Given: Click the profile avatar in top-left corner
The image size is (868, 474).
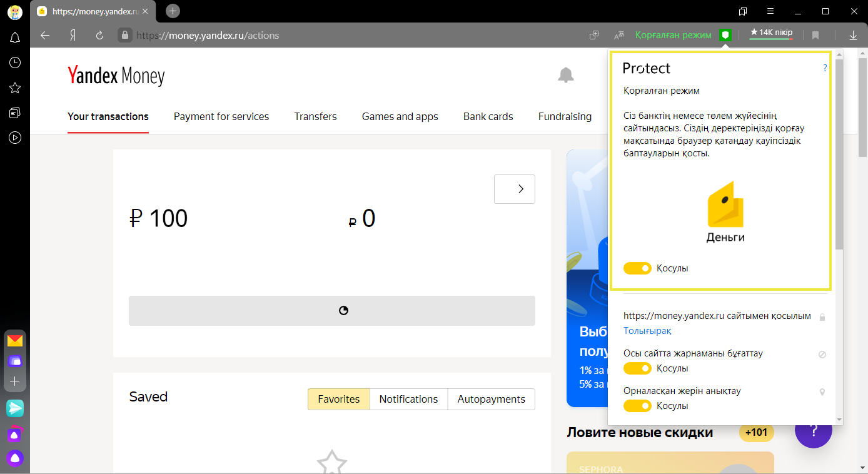Looking at the screenshot, I should [15, 11].
